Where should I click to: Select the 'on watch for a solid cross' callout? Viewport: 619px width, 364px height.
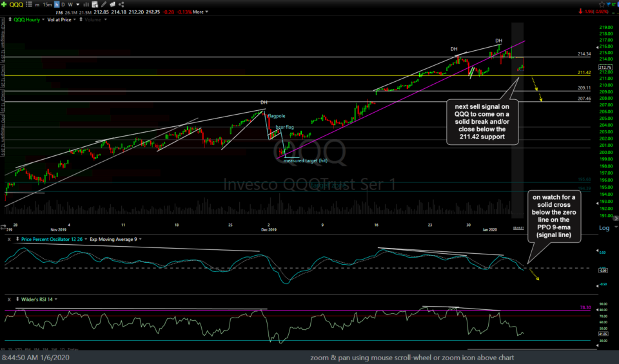pos(554,216)
